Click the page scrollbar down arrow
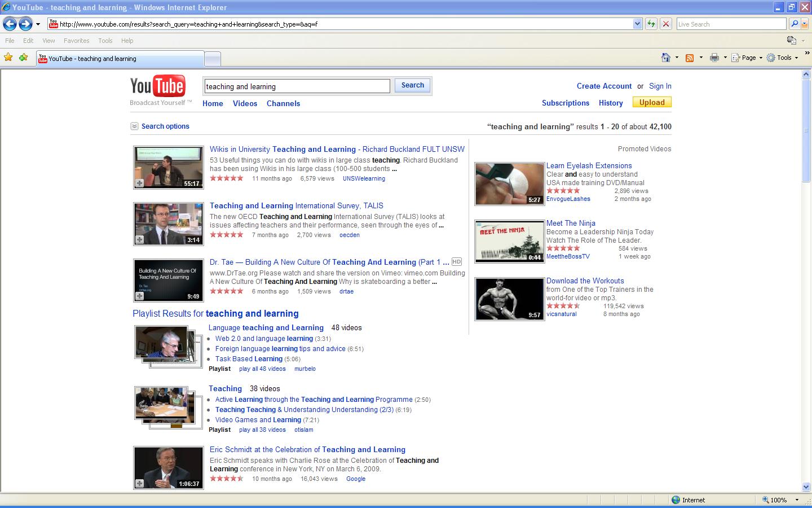This screenshot has width=812, height=508. [x=806, y=487]
